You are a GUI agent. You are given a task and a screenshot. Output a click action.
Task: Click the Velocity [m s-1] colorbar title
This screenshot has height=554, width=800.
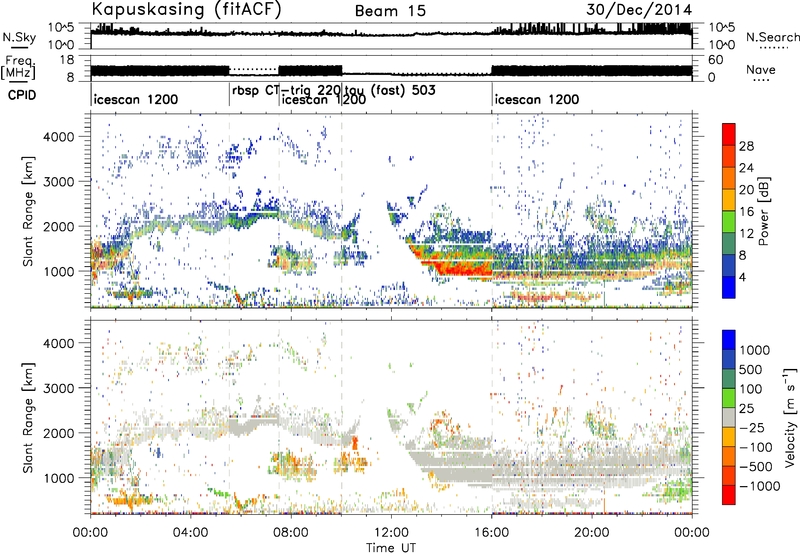(790, 416)
